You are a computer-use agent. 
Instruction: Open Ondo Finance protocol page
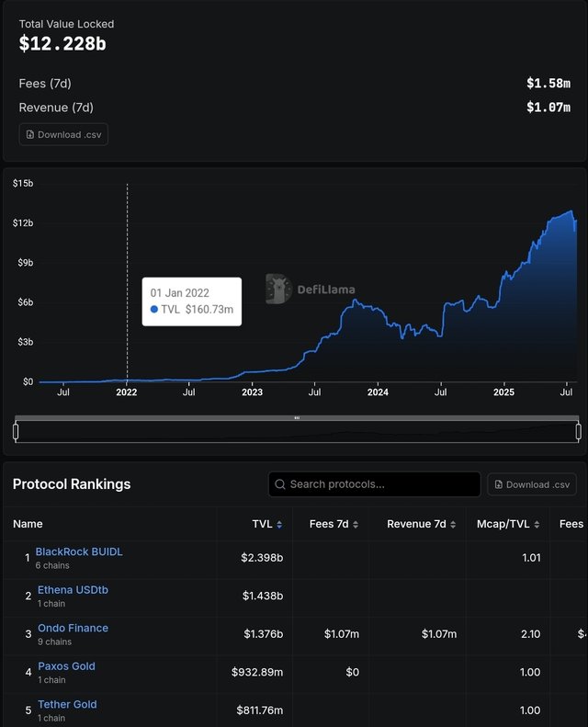tap(73, 628)
